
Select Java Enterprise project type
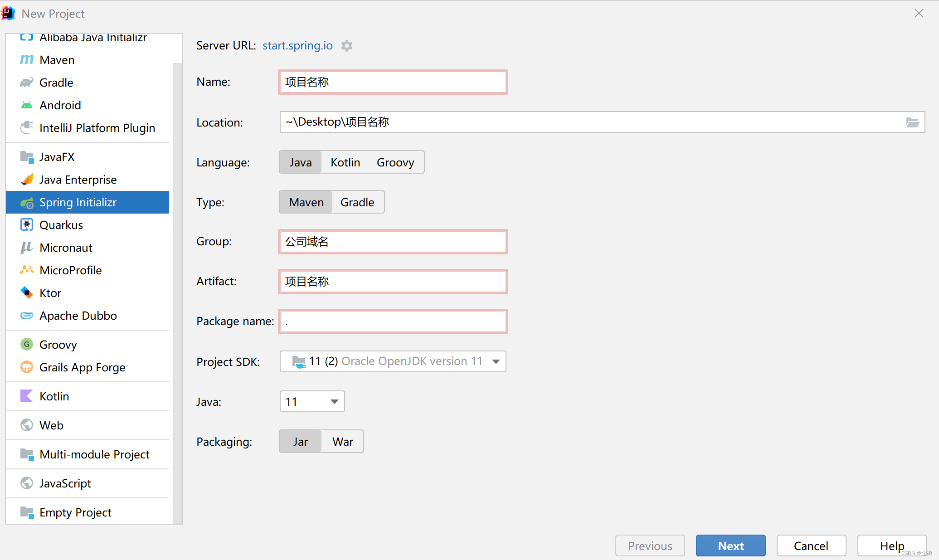(78, 180)
